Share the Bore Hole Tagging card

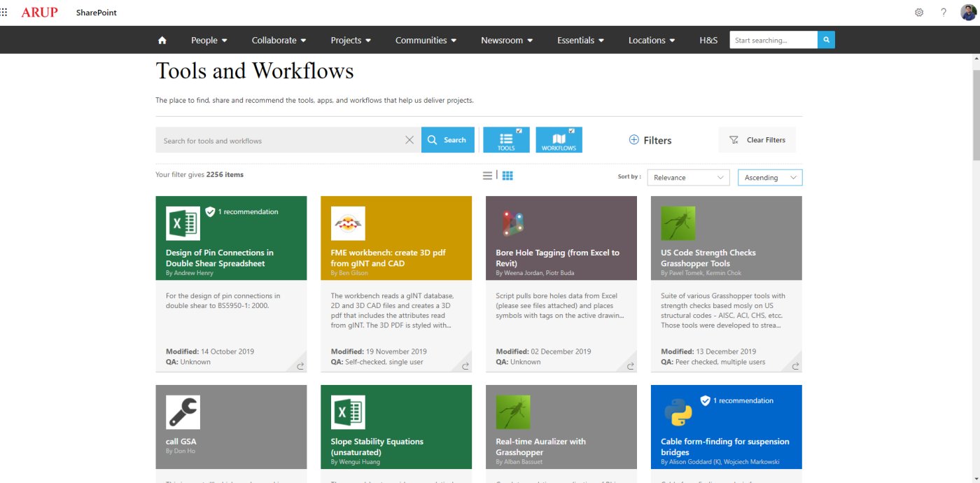[631, 365]
